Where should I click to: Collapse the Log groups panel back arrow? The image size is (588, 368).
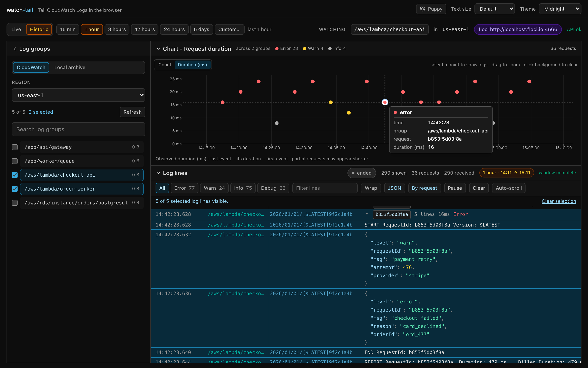pyautogui.click(x=15, y=49)
